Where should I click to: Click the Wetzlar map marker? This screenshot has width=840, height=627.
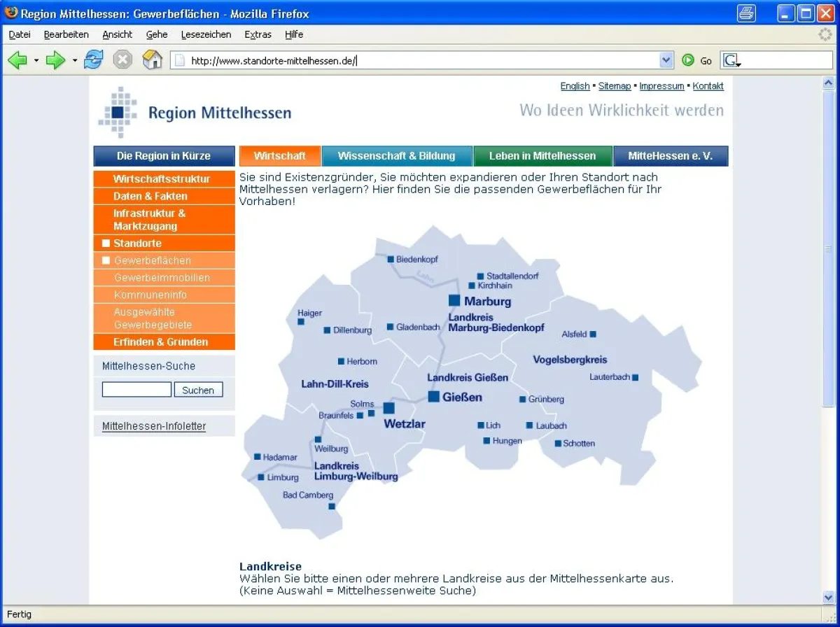point(388,407)
